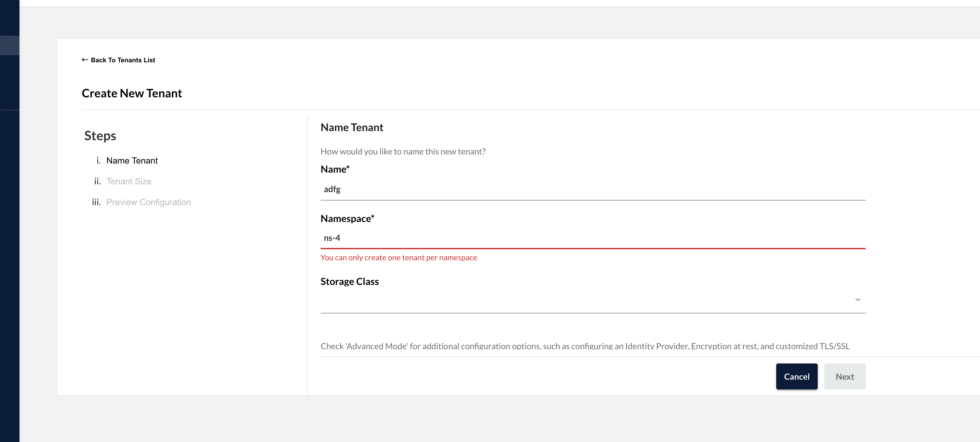Open the Storage Class dropdown
This screenshot has height=442, width=980.
coord(593,301)
